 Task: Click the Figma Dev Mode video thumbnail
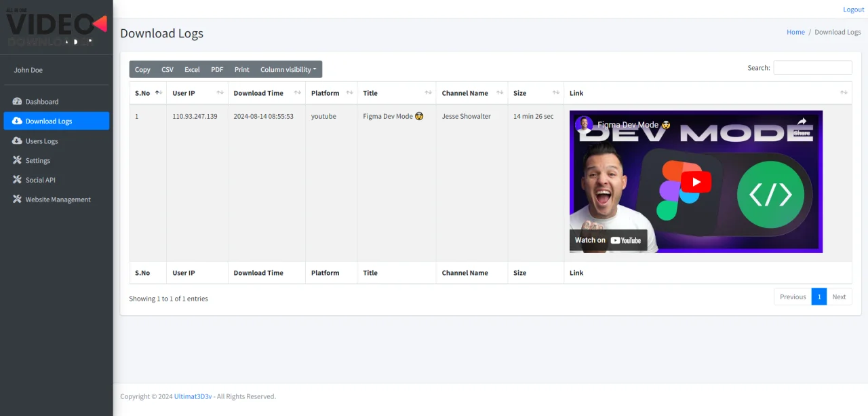coord(696,182)
